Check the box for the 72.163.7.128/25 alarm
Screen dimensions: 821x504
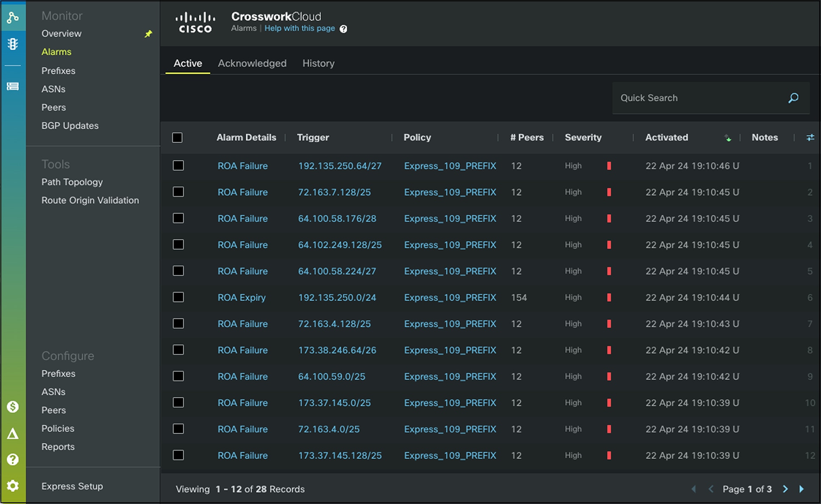pos(178,192)
